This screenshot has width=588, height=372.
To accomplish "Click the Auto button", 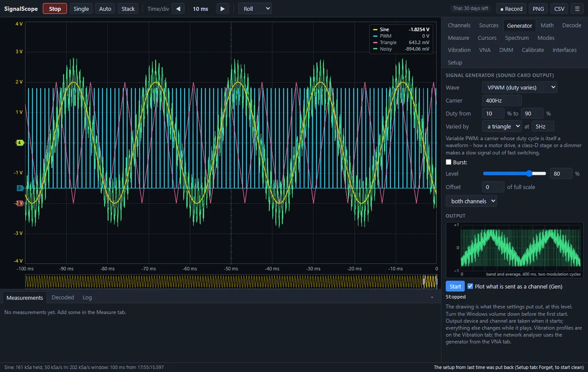I will pyautogui.click(x=105, y=9).
